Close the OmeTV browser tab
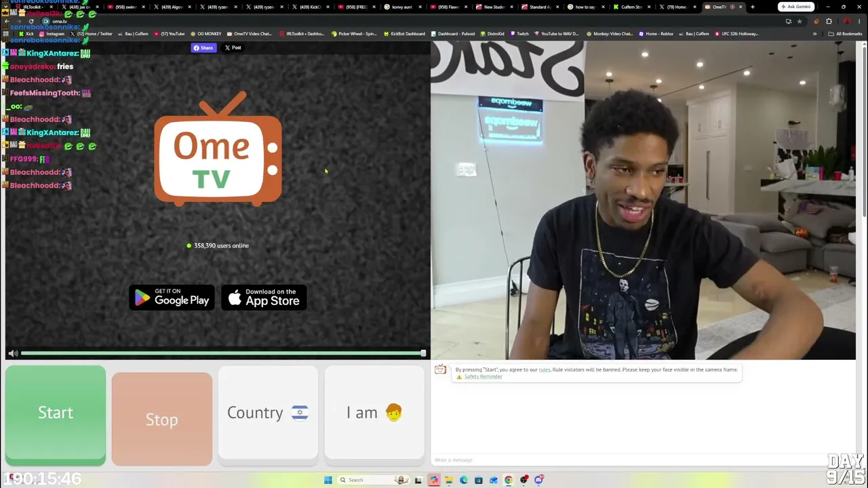This screenshot has height=488, width=868. (x=741, y=7)
